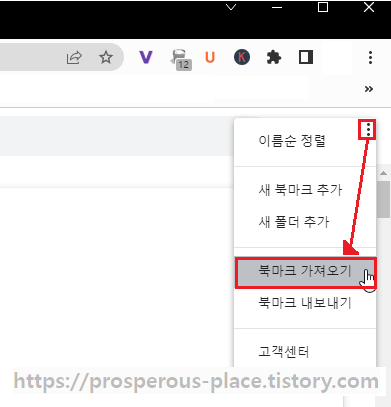This screenshot has width=391, height=407.
Task: Open the K circle extension
Action: coord(242,58)
